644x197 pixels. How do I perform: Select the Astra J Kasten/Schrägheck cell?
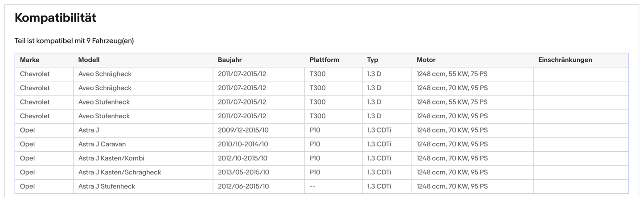119,172
